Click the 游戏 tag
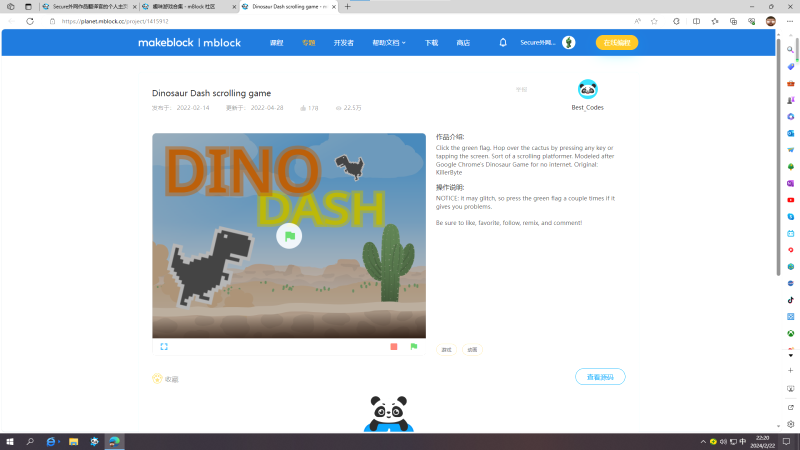 [x=446, y=349]
